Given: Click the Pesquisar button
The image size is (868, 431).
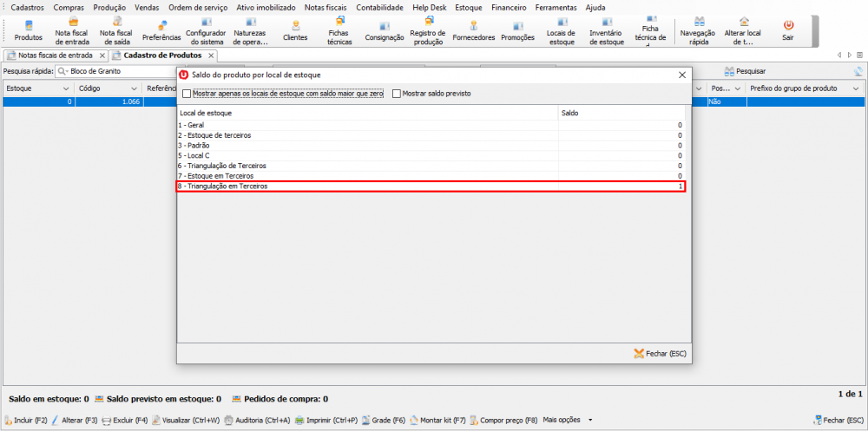Looking at the screenshot, I should (745, 71).
